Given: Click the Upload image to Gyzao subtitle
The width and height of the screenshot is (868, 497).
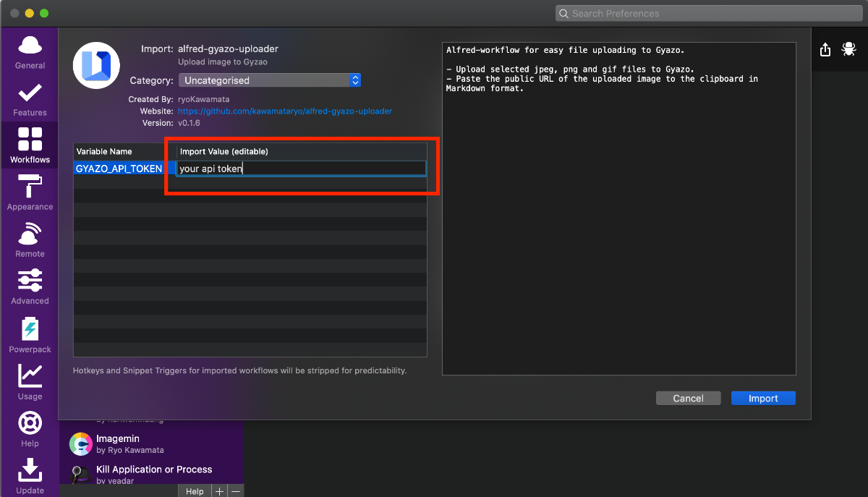Looking at the screenshot, I should [x=223, y=62].
